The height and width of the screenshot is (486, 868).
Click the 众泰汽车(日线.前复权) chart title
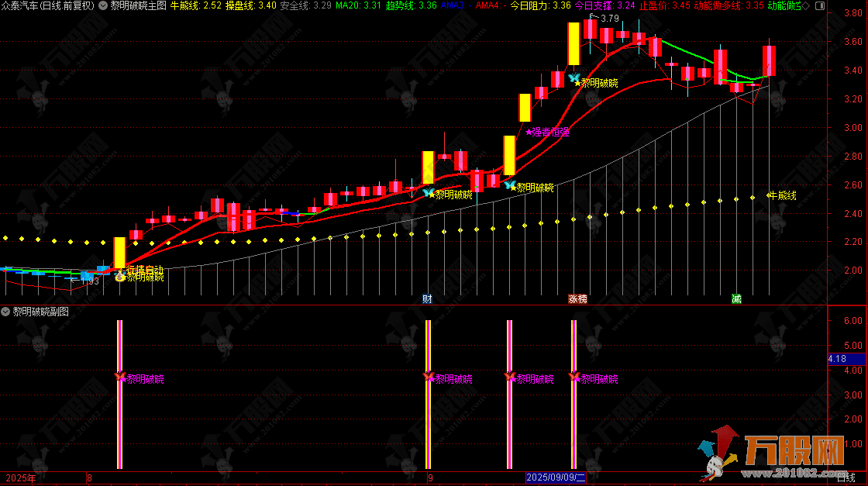(x=48, y=5)
